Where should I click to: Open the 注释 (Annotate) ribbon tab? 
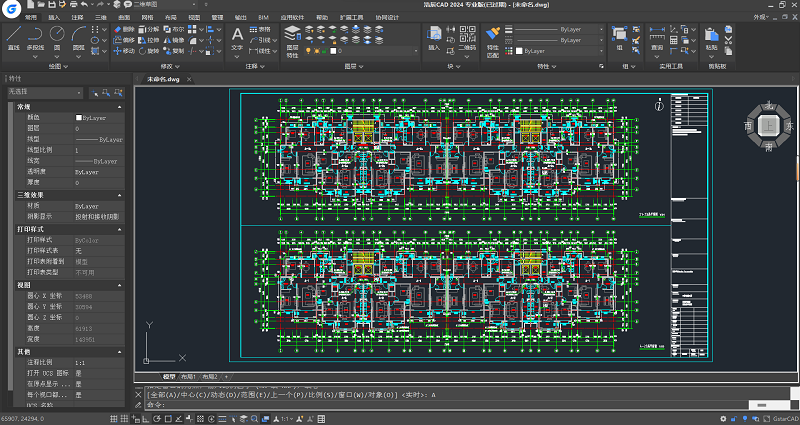coord(77,17)
